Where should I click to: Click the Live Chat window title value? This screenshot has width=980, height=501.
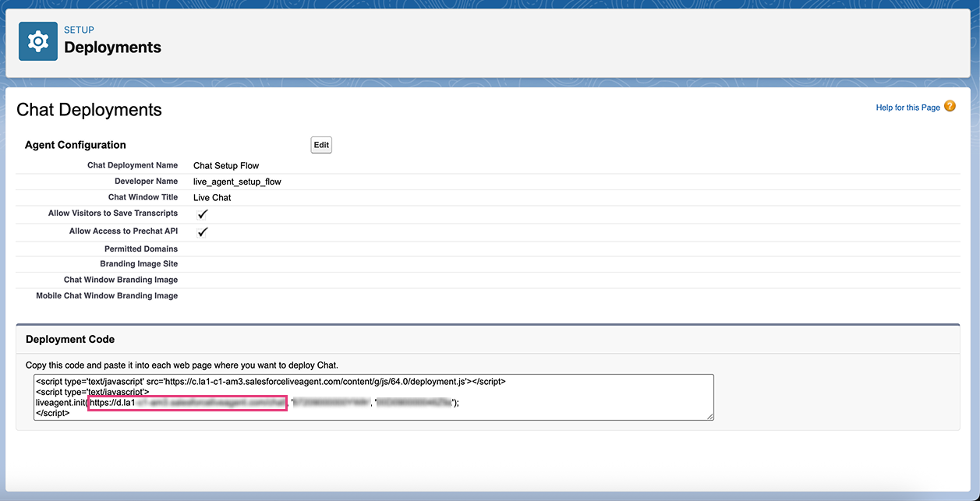212,198
